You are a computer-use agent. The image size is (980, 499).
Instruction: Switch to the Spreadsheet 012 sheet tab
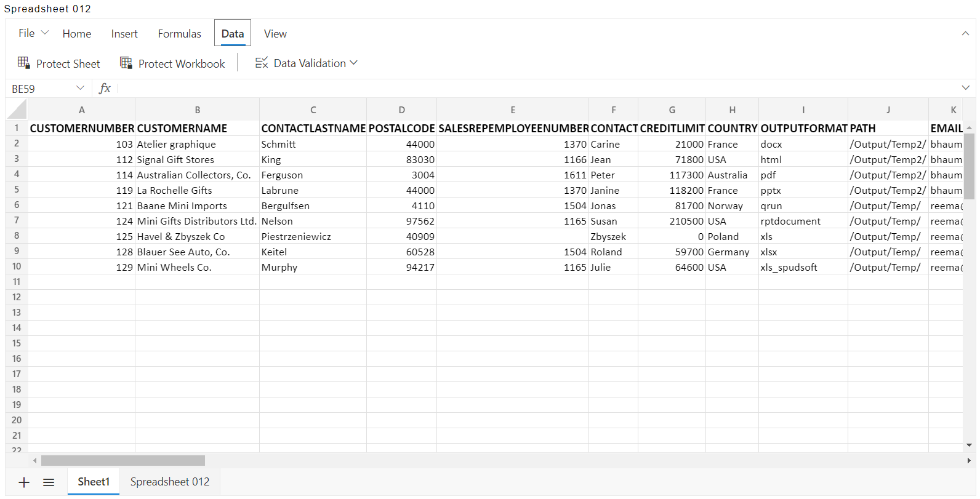[x=170, y=482]
